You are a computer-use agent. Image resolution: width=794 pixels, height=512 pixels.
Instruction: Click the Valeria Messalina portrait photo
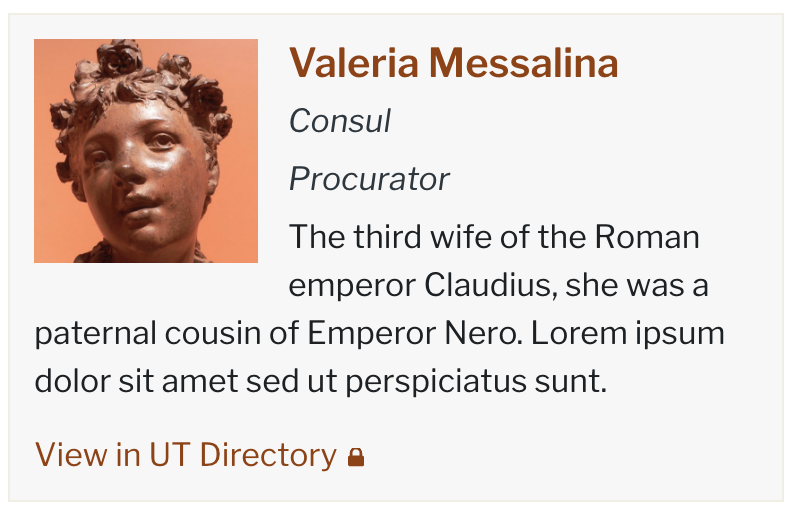(x=146, y=151)
